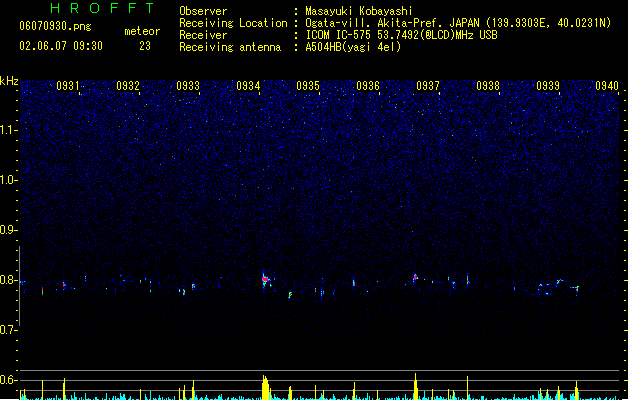This screenshot has width=629, height=400.
Task: Click the 0934 time marker
Action: pyautogui.click(x=248, y=86)
